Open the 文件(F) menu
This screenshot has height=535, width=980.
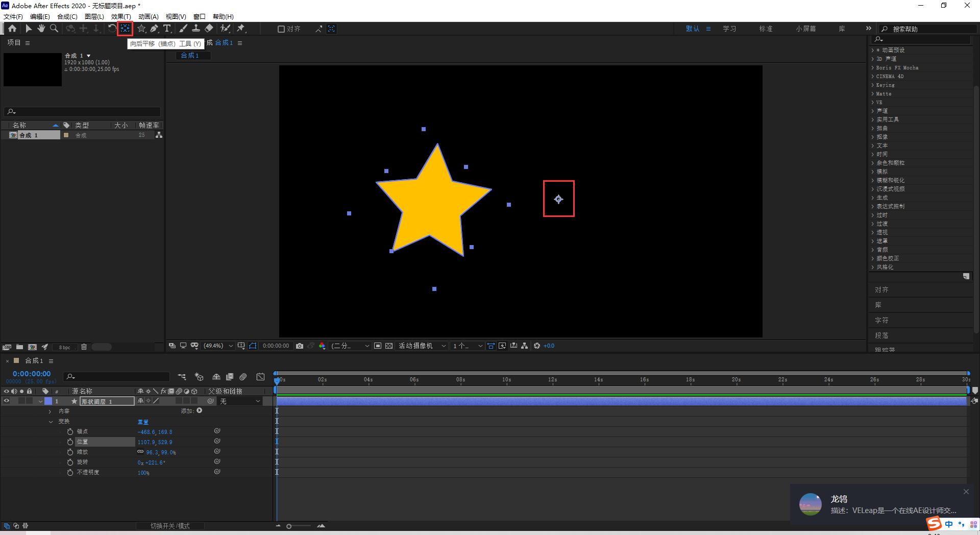(x=13, y=16)
